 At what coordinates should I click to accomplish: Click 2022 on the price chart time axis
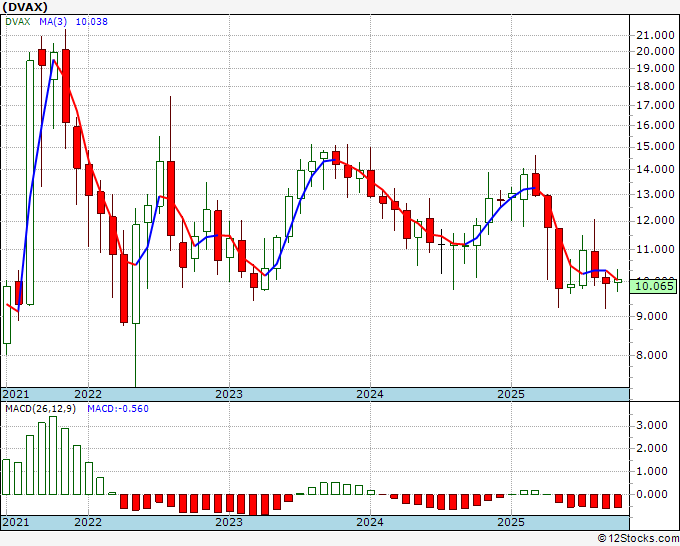88,394
